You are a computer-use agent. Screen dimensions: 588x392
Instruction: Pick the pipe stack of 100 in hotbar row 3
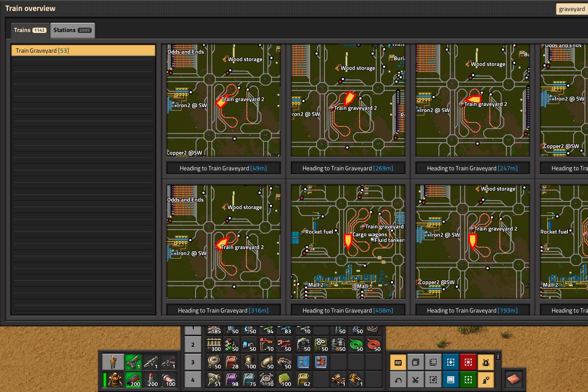[x=249, y=362]
